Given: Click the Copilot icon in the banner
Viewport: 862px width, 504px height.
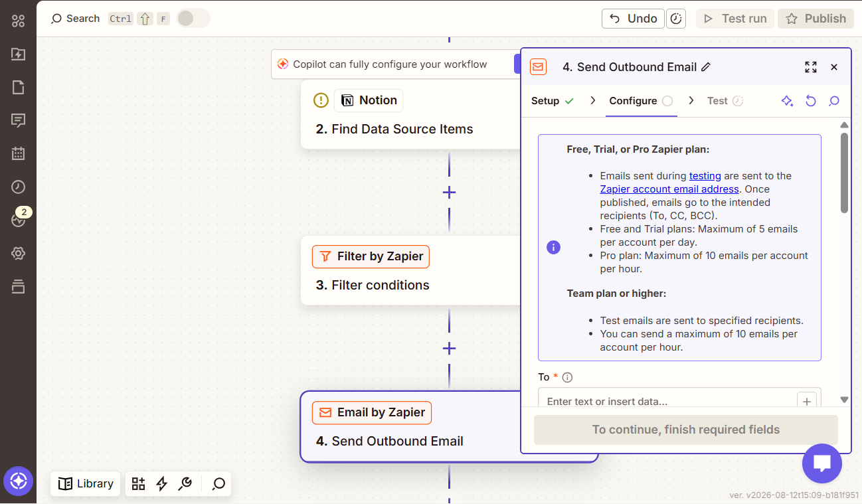Looking at the screenshot, I should [x=283, y=64].
